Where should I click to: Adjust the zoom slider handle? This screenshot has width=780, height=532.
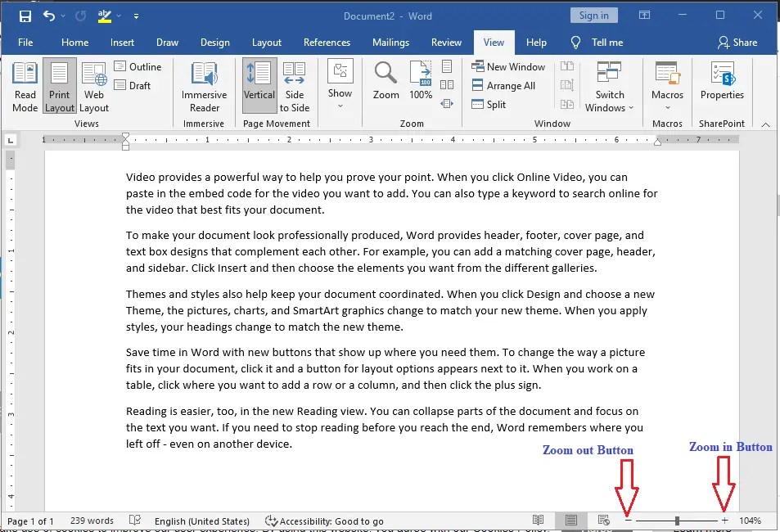pos(677,521)
